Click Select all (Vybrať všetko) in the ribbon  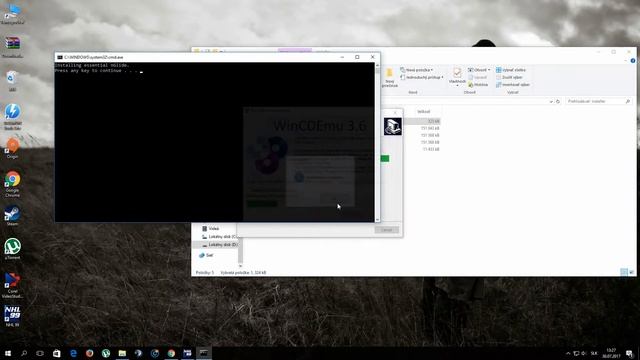511,70
